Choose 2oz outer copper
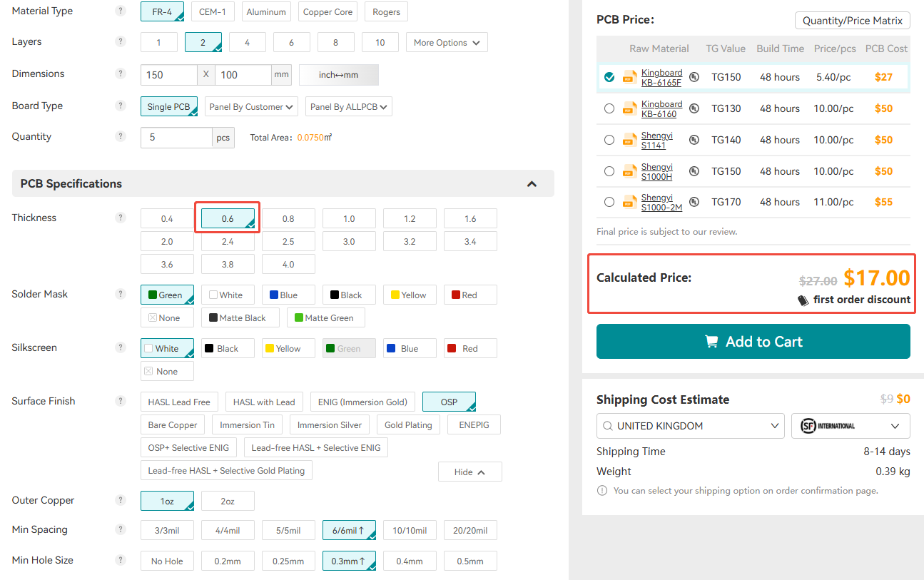Image resolution: width=924 pixels, height=580 pixels. pos(228,501)
